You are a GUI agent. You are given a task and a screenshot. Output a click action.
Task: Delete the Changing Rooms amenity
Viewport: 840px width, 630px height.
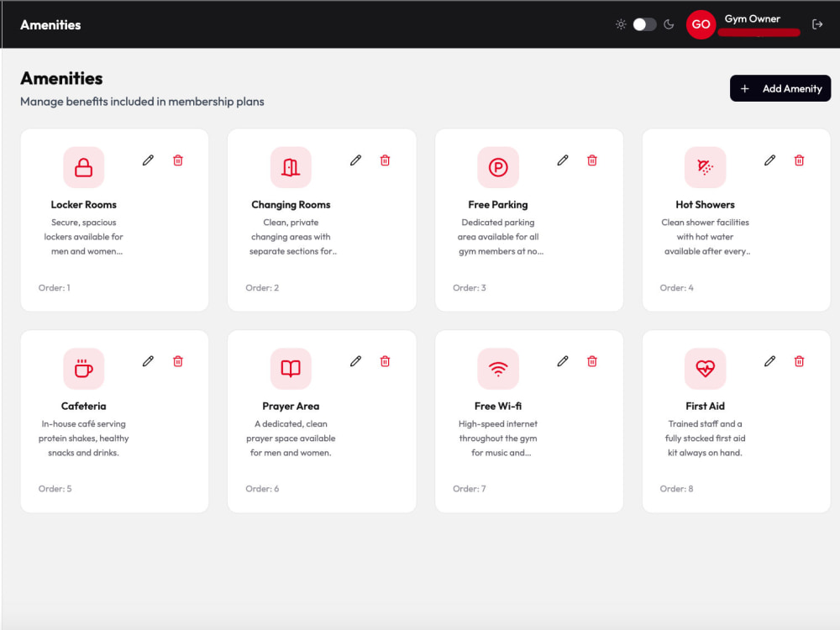pyautogui.click(x=385, y=160)
